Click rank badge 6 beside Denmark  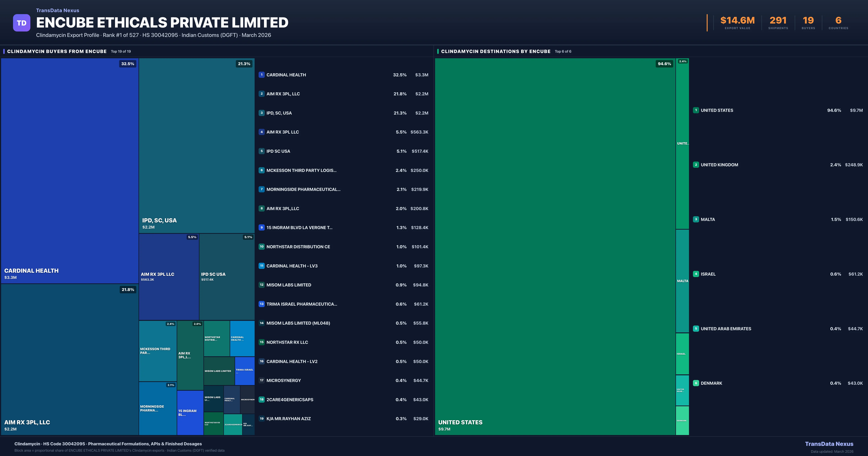[696, 383]
